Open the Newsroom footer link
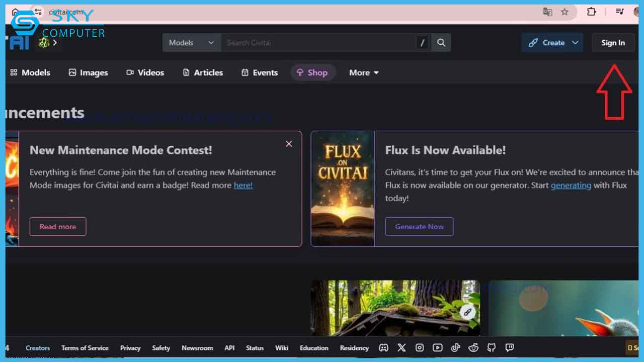Viewport: 644px width, 362px height. click(x=197, y=348)
